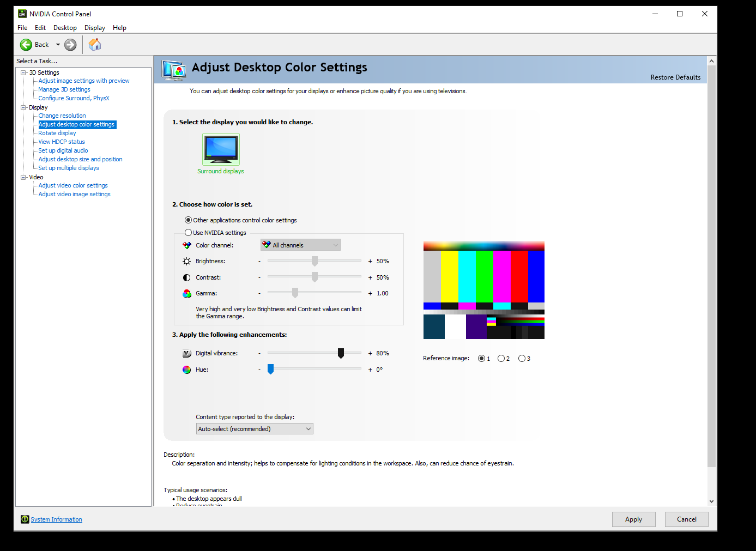Open Adjust desktop size and position
756x551 pixels.
(x=80, y=159)
